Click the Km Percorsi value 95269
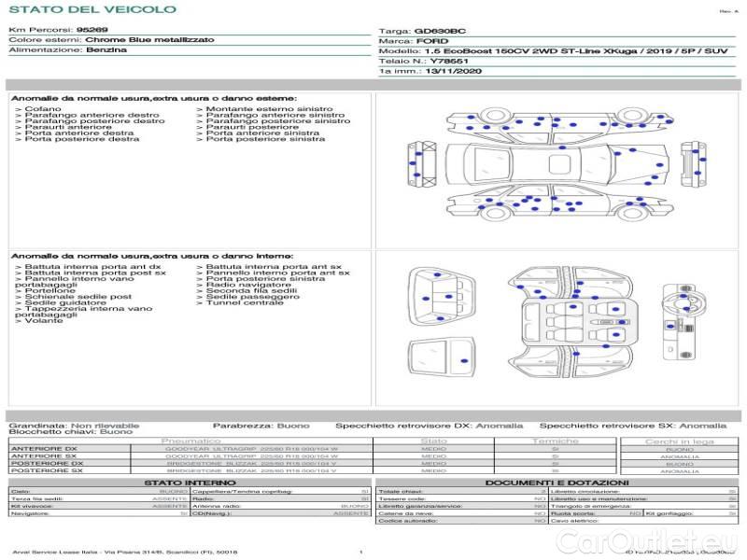 point(92,30)
